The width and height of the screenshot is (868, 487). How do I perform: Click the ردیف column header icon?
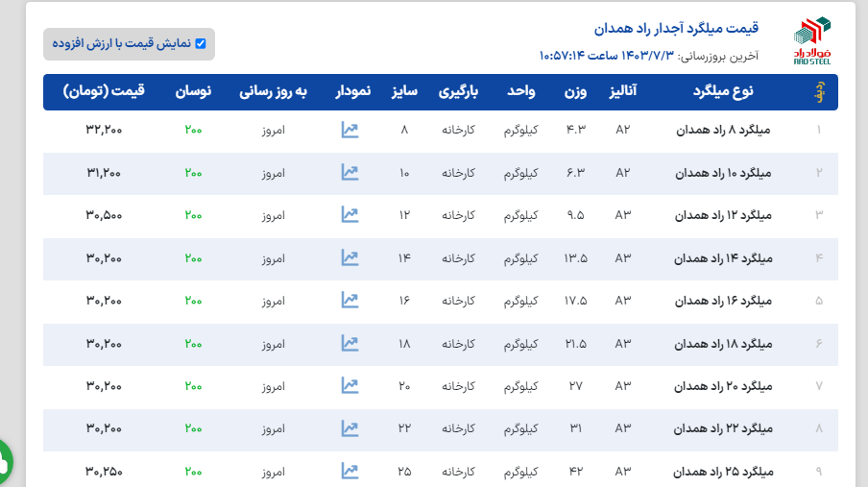(818, 92)
